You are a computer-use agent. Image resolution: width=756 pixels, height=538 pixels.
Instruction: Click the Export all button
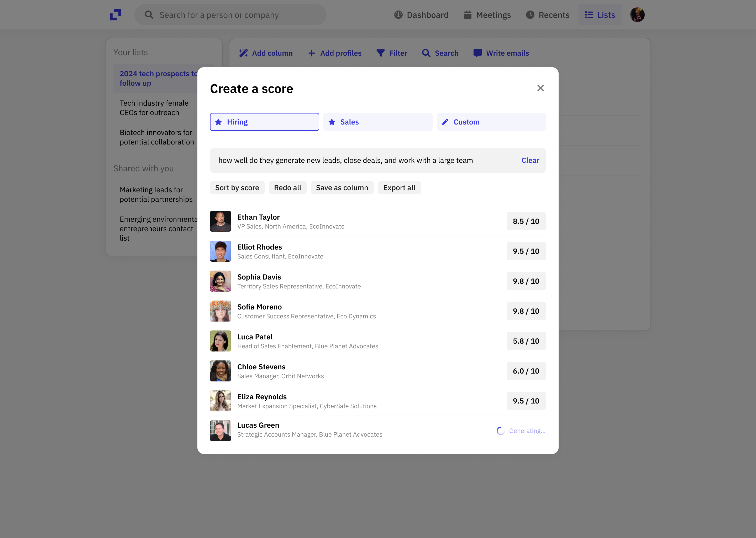tap(399, 188)
